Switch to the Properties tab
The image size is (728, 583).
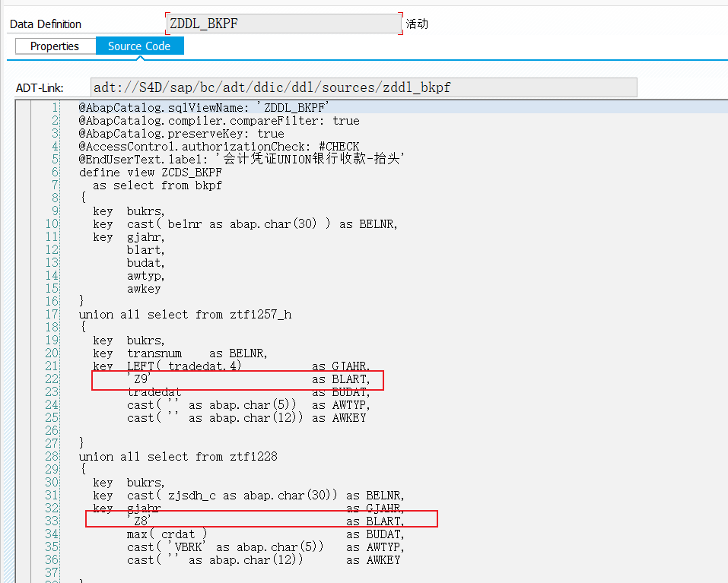pyautogui.click(x=55, y=46)
